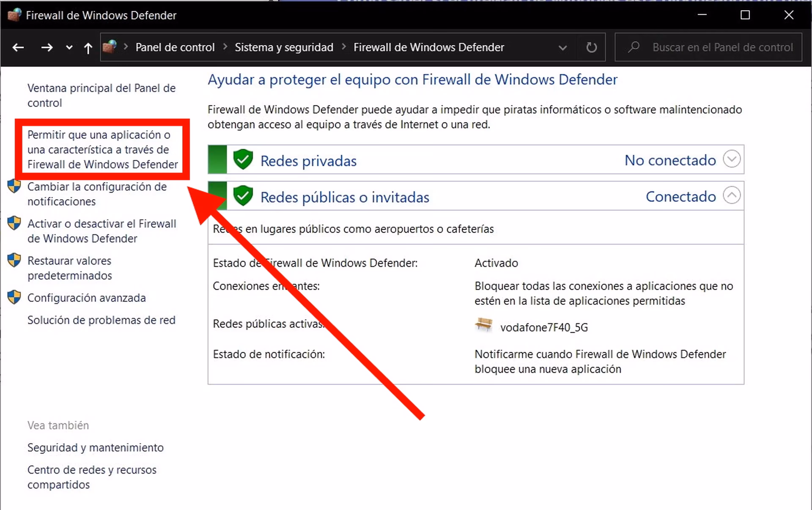Screen dimensions: 812x510
Task: Open recent locations dropdown chevron
Action: pyautogui.click(x=69, y=47)
